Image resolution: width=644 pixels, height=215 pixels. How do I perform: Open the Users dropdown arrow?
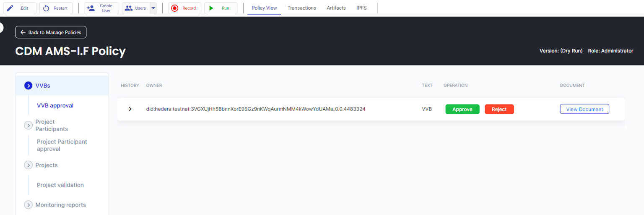[x=153, y=8]
